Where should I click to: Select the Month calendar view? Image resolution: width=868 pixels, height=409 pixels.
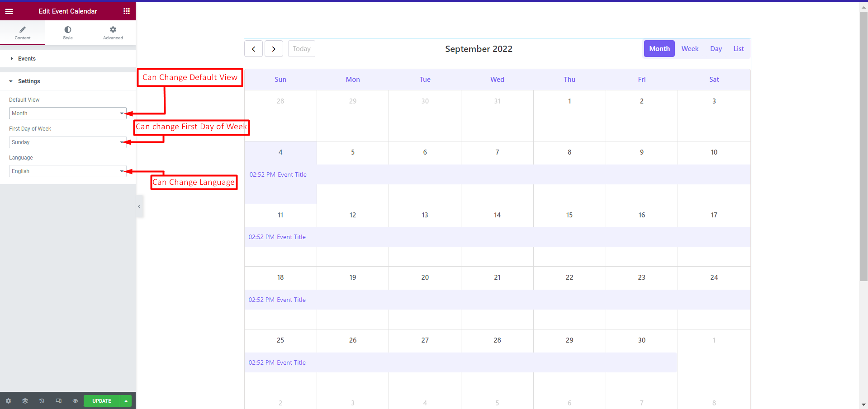[659, 49]
